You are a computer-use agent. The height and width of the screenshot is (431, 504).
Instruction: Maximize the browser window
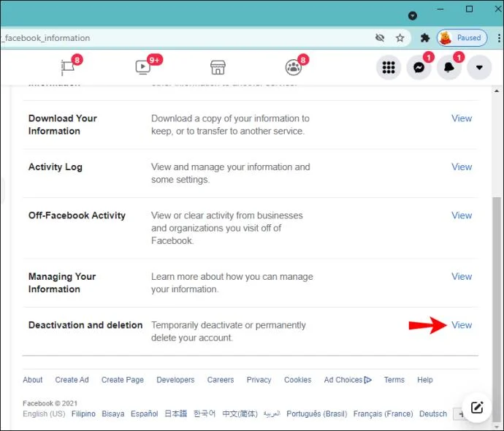[469, 9]
